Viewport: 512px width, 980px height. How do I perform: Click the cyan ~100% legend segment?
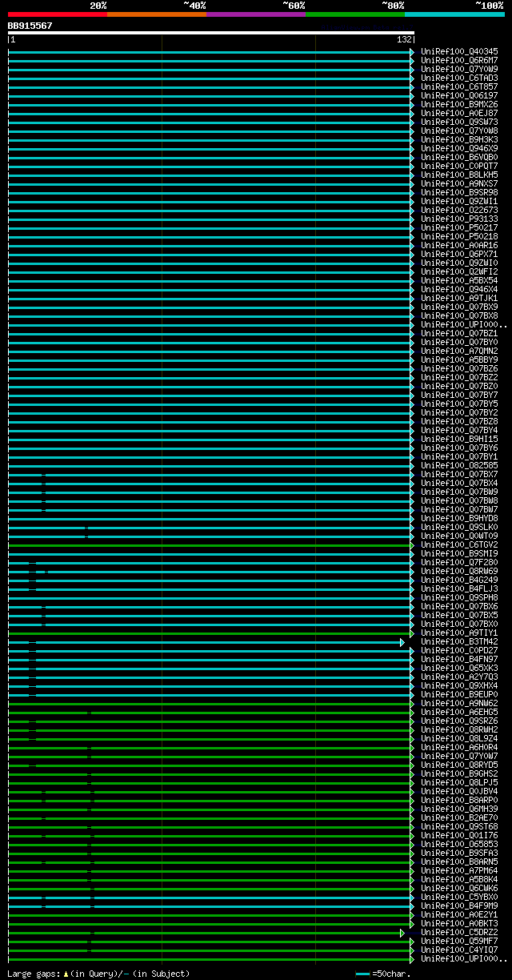(x=454, y=14)
